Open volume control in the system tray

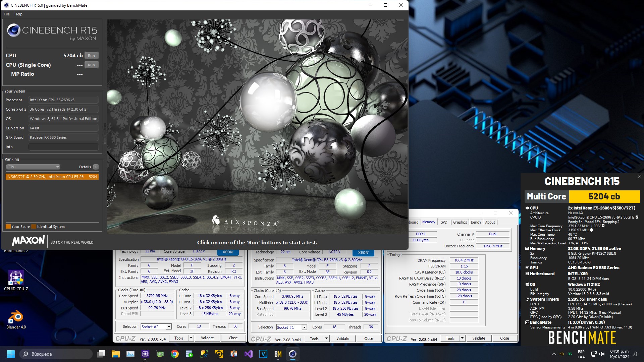tap(601, 354)
